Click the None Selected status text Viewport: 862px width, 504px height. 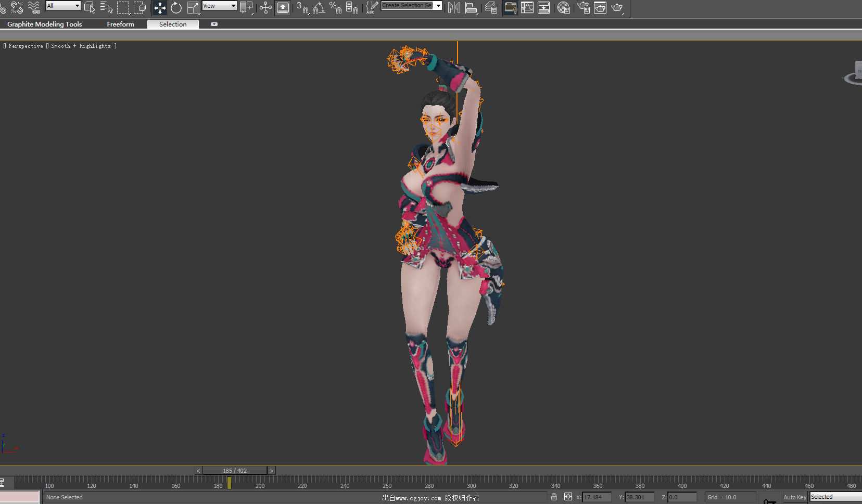click(65, 497)
